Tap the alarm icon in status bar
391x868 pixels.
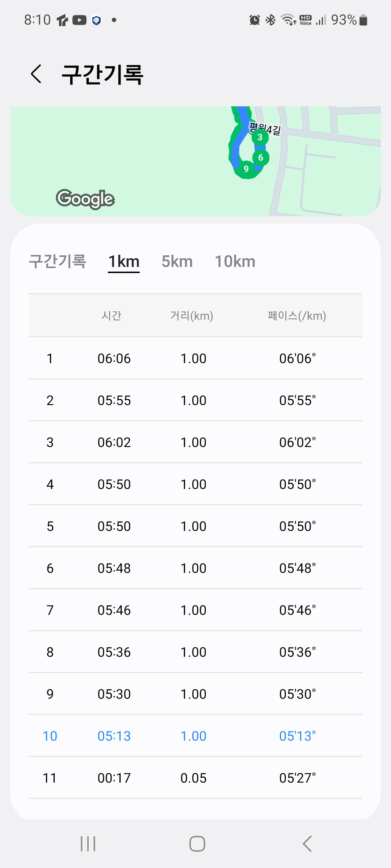pos(255,20)
